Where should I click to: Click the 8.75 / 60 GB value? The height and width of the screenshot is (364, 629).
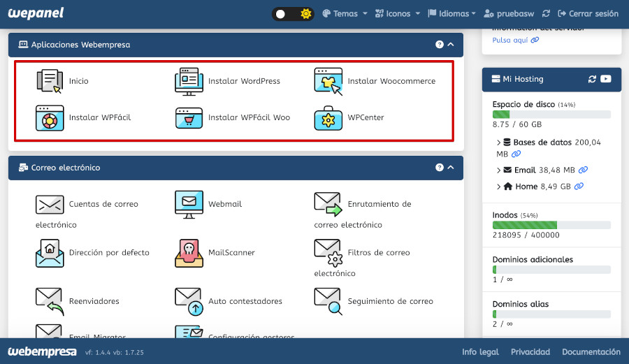point(517,124)
